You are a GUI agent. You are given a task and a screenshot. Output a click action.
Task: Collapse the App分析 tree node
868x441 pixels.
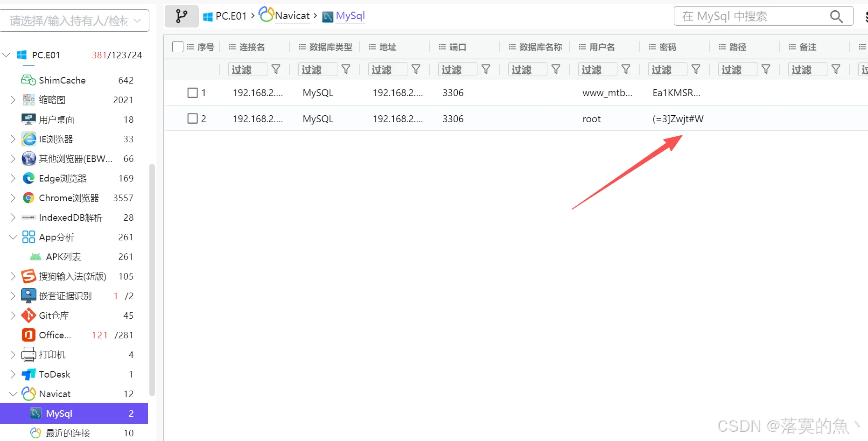pos(13,237)
